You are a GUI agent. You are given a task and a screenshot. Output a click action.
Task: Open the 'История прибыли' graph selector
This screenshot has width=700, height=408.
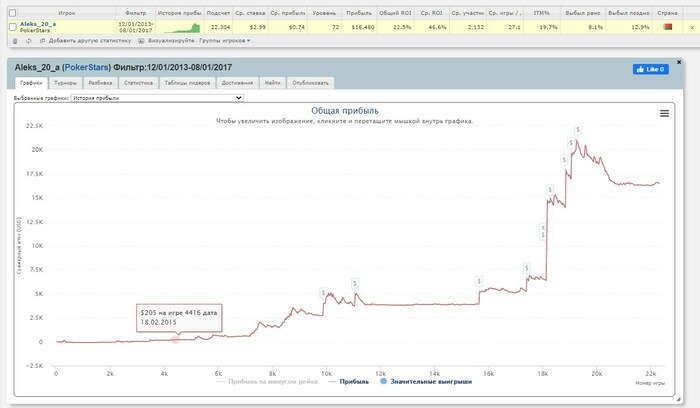[157, 98]
